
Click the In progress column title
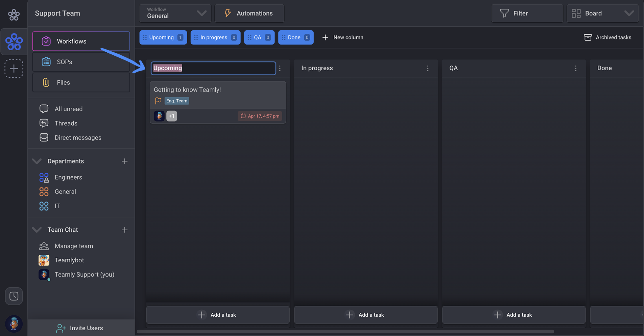pyautogui.click(x=317, y=68)
